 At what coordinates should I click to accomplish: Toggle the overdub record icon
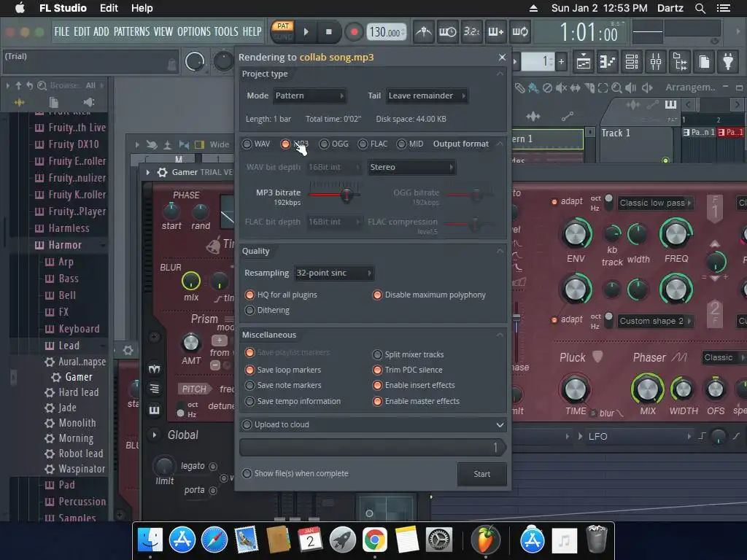[x=495, y=32]
